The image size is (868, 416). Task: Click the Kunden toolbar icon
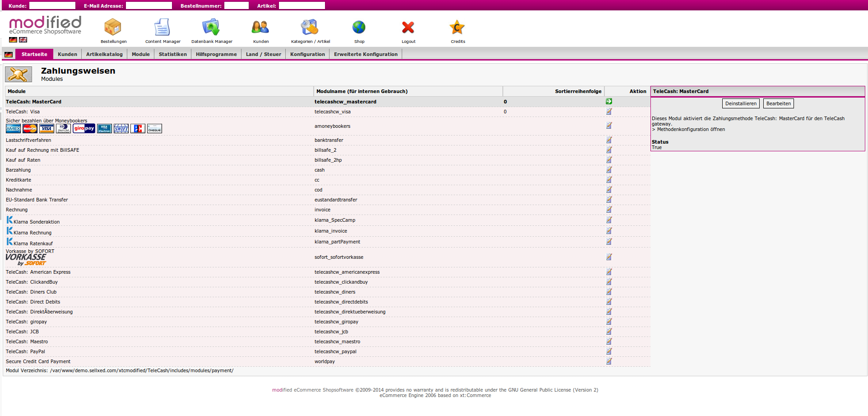point(260,28)
